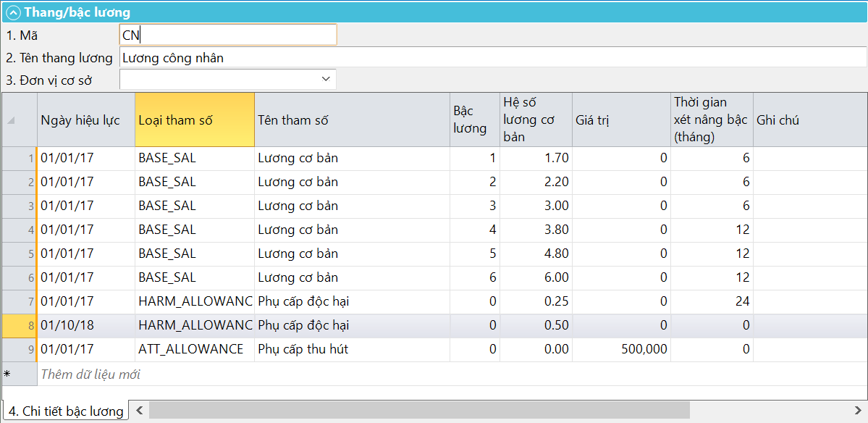This screenshot has height=423, width=868.
Task: Edit the Tên thang lương field
Action: click(x=492, y=58)
